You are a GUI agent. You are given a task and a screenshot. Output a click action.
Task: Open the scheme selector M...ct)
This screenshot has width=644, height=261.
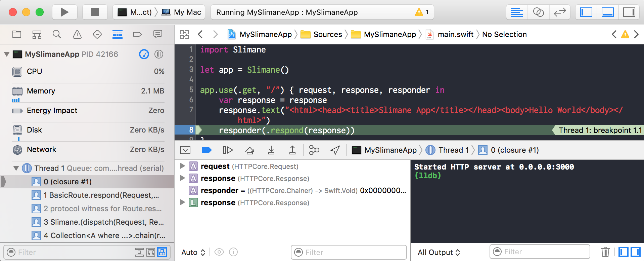click(134, 12)
